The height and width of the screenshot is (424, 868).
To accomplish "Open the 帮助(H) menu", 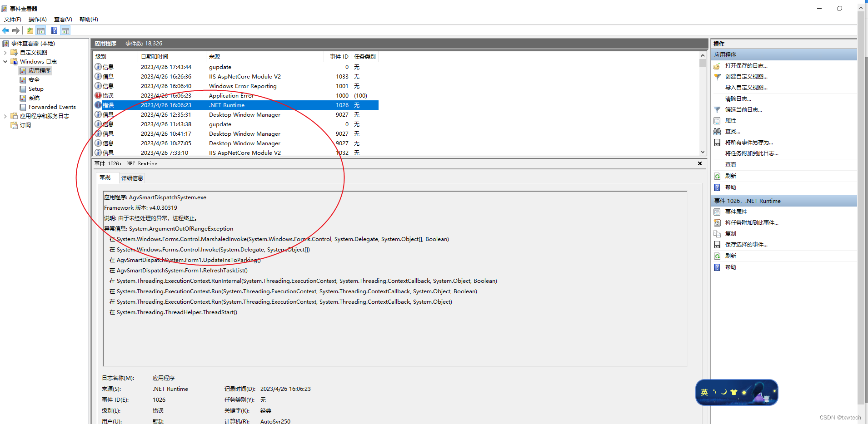I will pyautogui.click(x=89, y=20).
